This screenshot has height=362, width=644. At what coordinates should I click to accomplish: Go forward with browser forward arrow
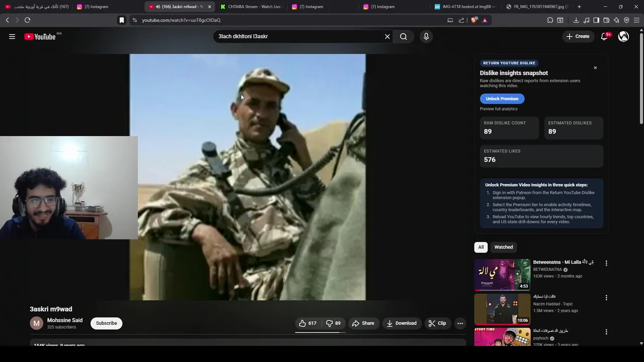(17, 20)
